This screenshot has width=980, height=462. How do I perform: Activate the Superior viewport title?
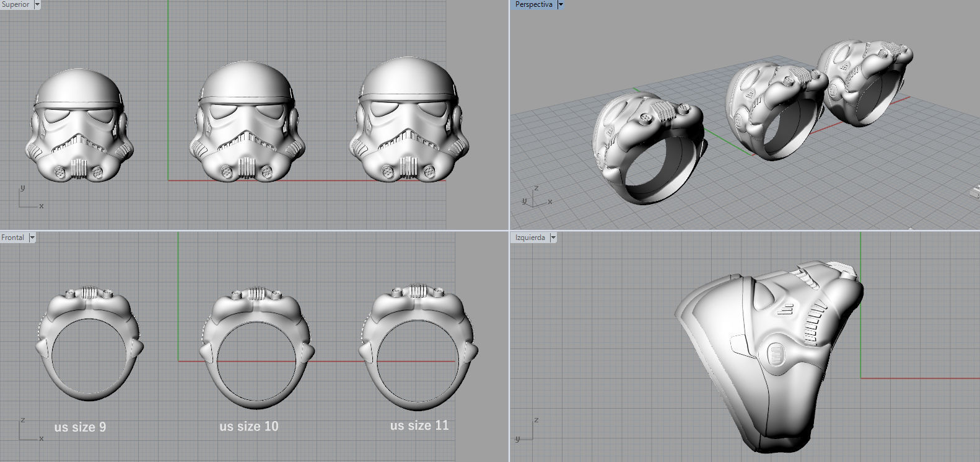tap(15, 4)
